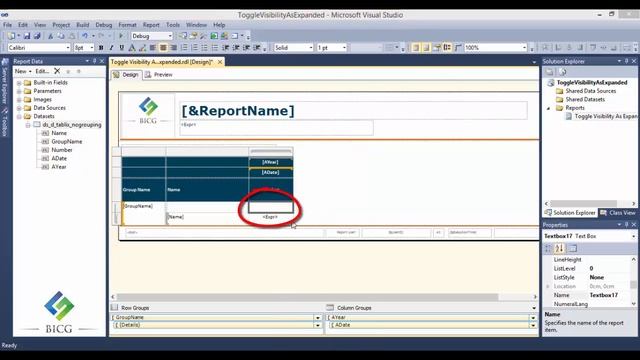Open the 1 pt border width dropdown

(x=344, y=48)
